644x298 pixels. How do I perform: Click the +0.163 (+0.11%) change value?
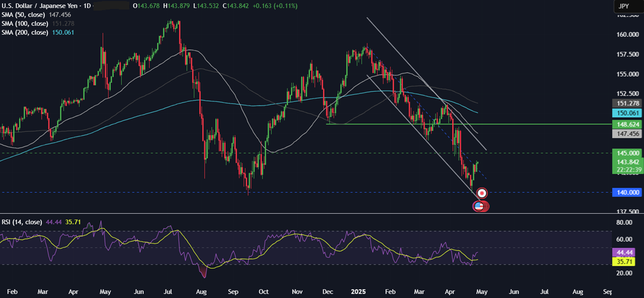tap(274, 6)
